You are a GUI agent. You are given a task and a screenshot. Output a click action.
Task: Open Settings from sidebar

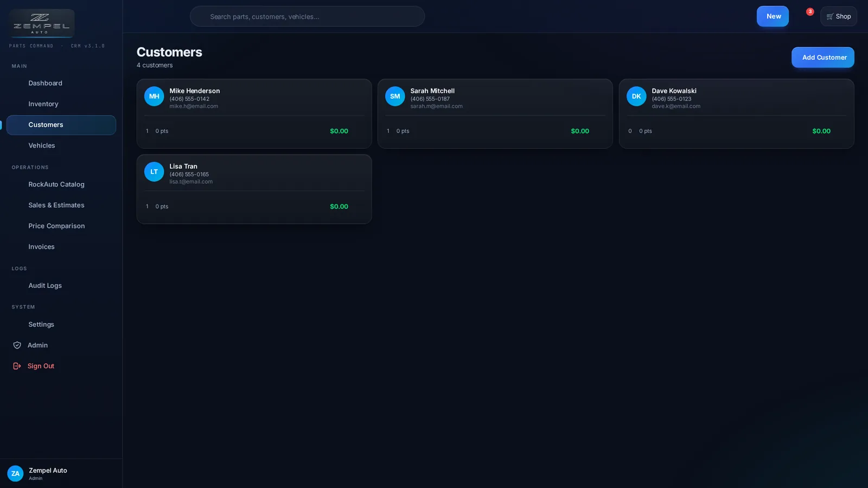tap(61, 324)
